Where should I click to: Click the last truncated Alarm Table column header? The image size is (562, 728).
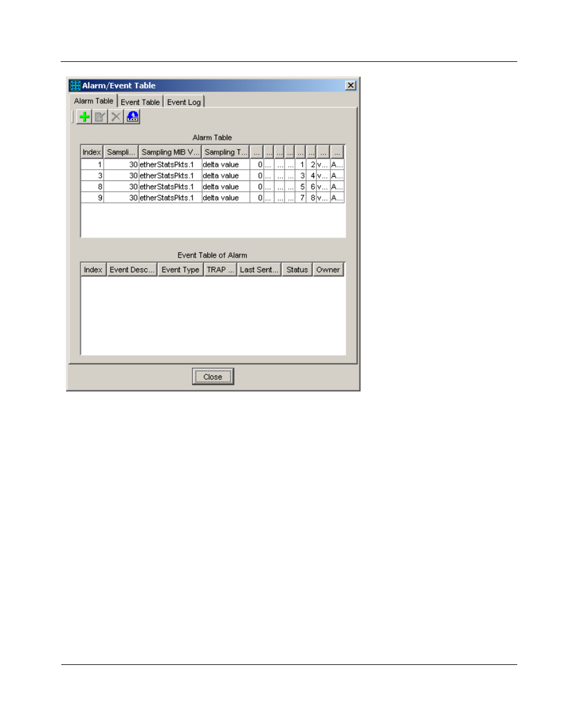(x=337, y=152)
